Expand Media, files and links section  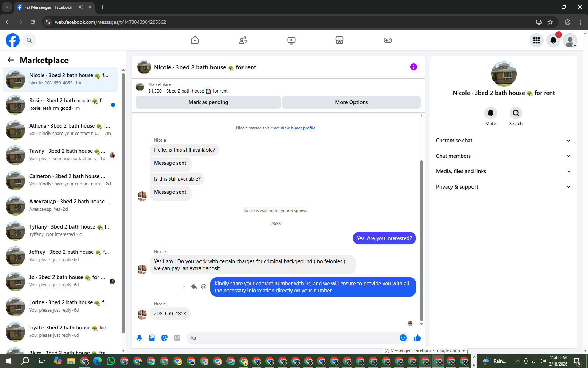[503, 171]
